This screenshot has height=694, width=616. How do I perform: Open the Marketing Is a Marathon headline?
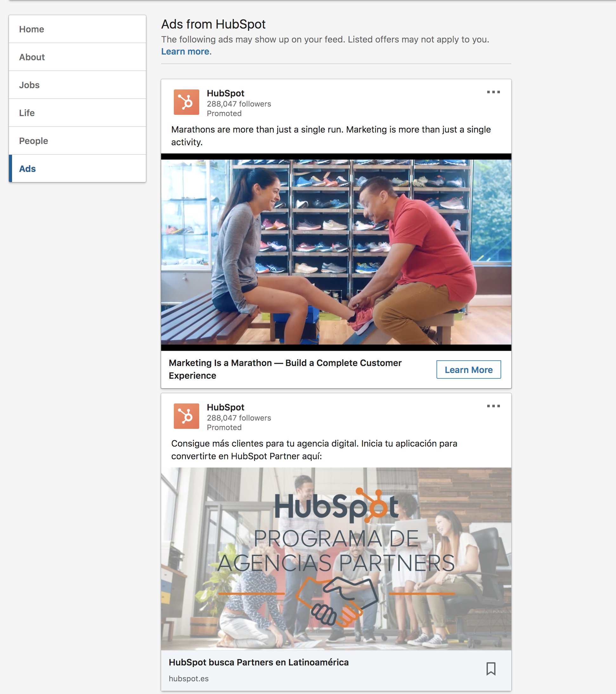(285, 369)
